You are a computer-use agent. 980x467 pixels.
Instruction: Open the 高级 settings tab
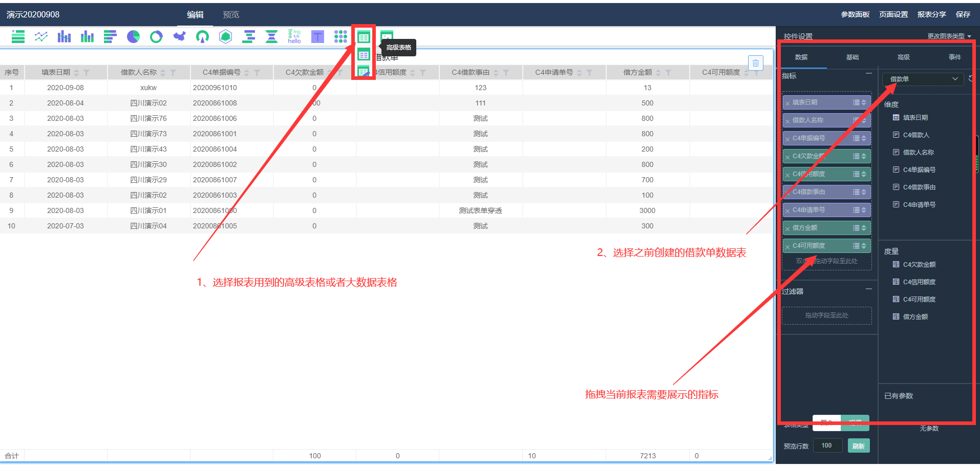click(x=904, y=57)
